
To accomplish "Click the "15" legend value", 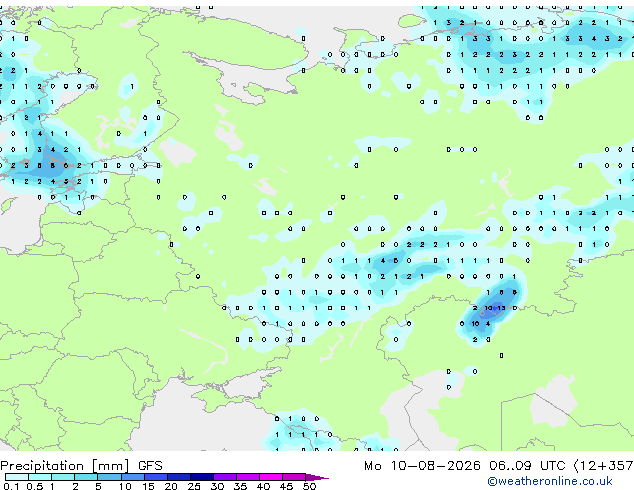I will (x=148, y=486).
